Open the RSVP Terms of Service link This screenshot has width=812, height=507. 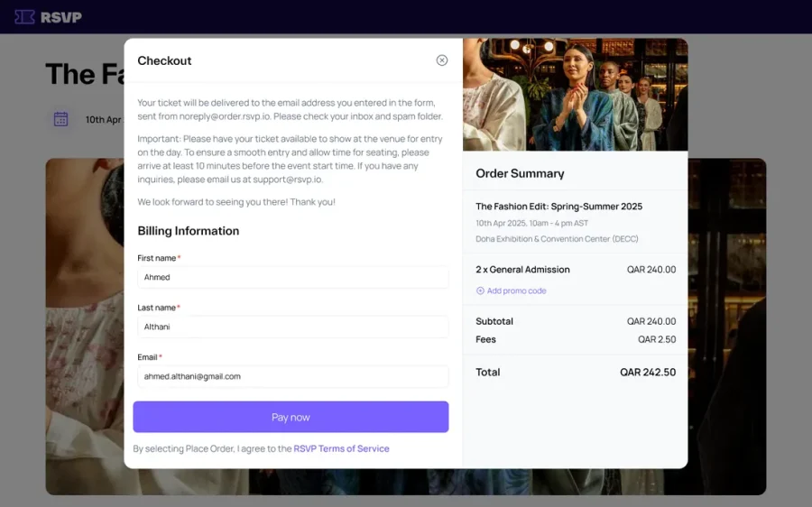point(341,448)
